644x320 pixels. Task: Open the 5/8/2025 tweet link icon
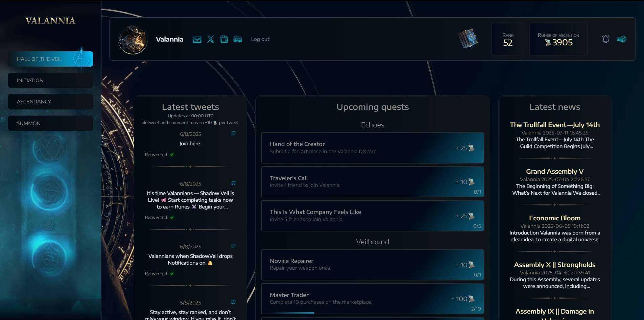pyautogui.click(x=233, y=302)
